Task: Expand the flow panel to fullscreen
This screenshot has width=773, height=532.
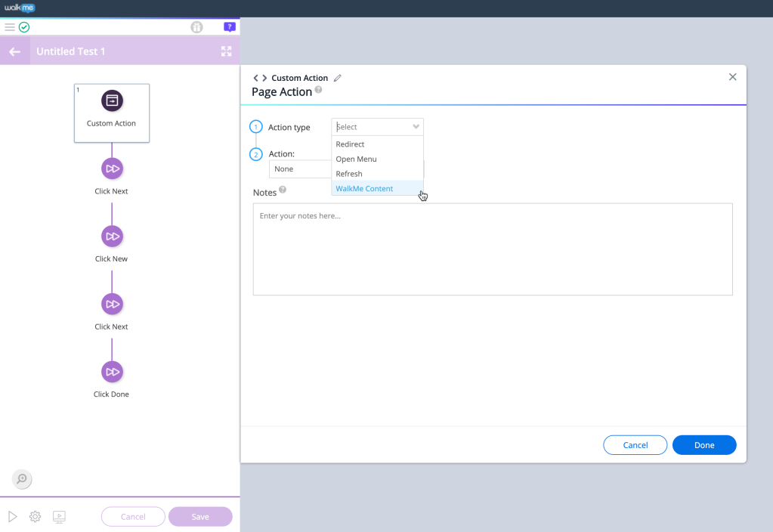Action: tap(226, 51)
